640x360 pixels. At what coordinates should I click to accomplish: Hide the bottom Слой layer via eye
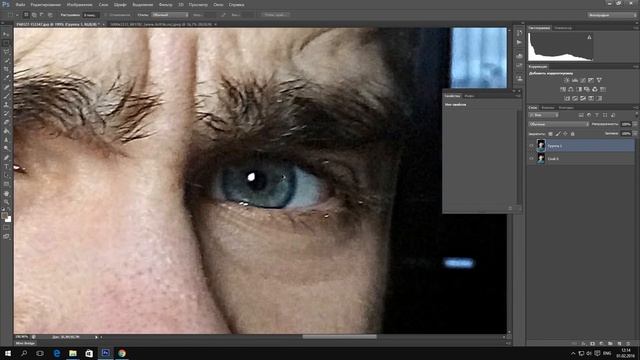531,158
